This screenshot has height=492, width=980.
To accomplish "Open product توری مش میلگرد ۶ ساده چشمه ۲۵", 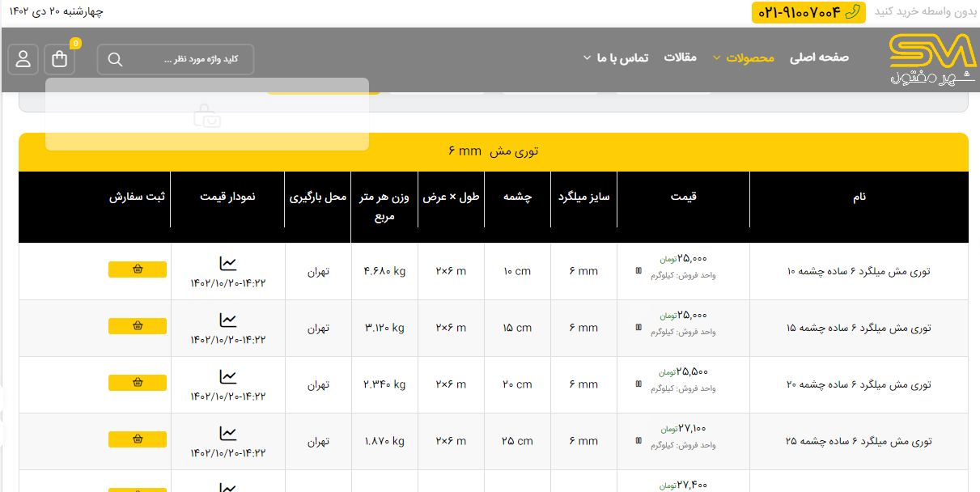I will point(859,441).
